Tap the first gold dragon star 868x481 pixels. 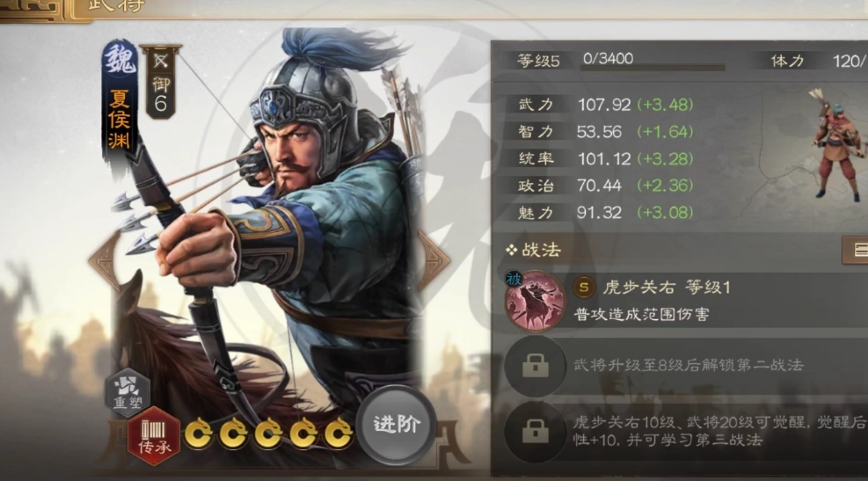pyautogui.click(x=199, y=434)
